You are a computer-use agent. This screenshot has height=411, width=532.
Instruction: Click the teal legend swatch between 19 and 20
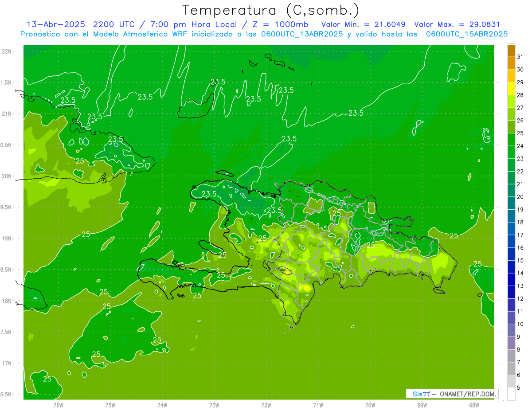tap(511, 203)
